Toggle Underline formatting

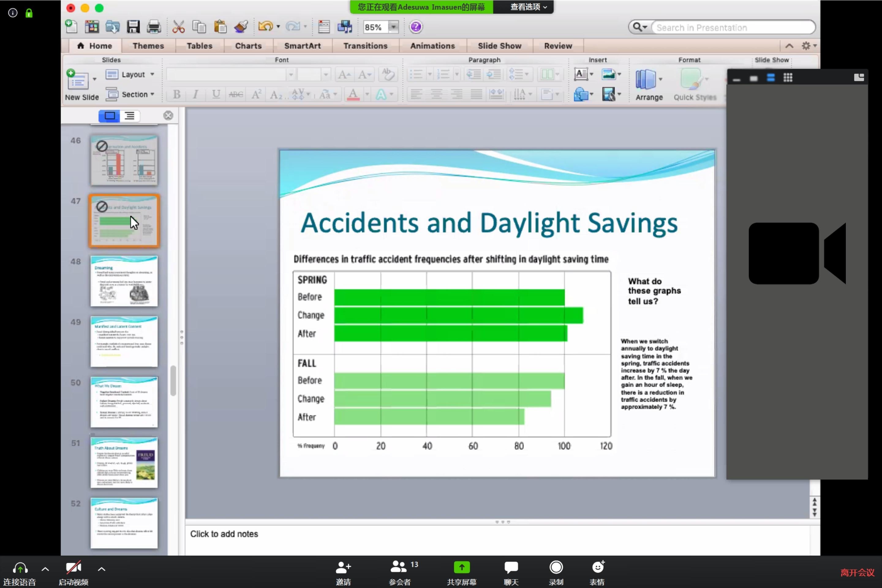coord(216,94)
